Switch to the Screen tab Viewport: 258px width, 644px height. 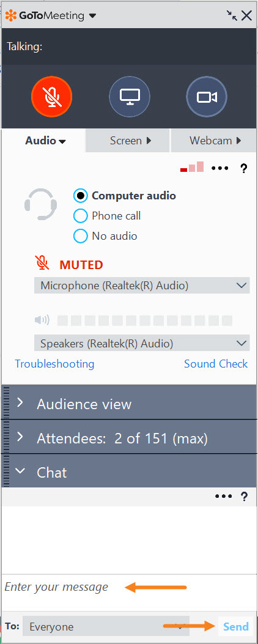coord(128,141)
